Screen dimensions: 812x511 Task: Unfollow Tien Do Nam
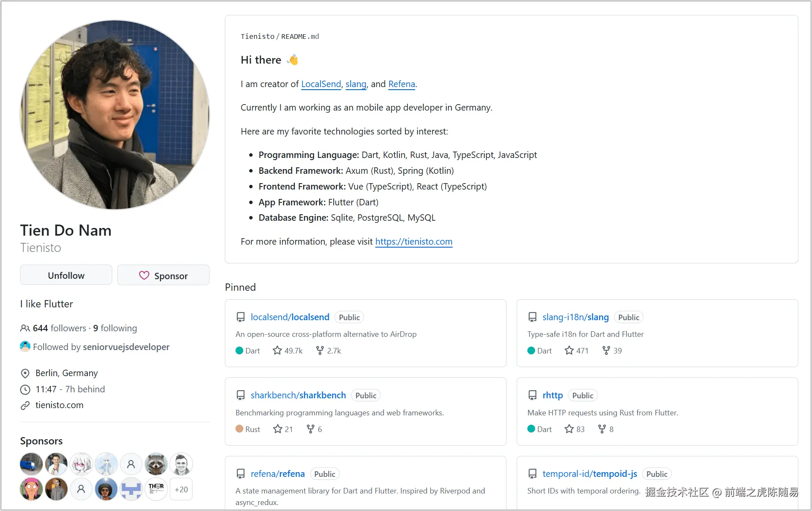click(66, 275)
